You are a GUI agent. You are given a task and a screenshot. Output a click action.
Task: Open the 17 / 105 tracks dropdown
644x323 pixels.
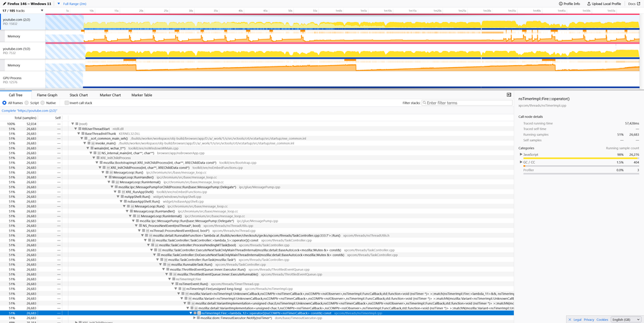point(23,10)
